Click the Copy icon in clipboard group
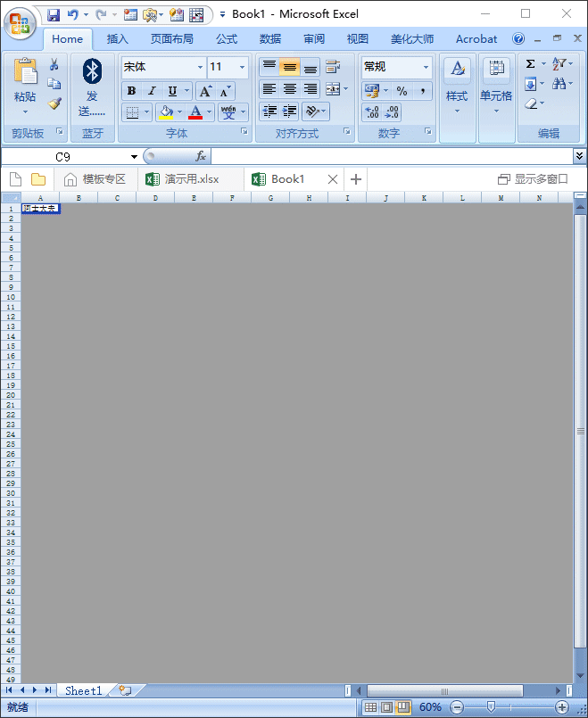 click(54, 84)
